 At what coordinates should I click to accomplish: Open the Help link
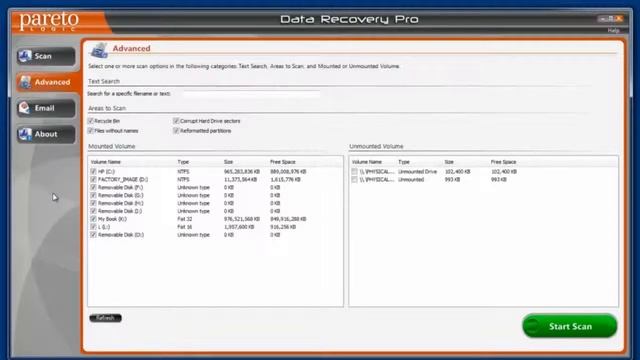(613, 31)
